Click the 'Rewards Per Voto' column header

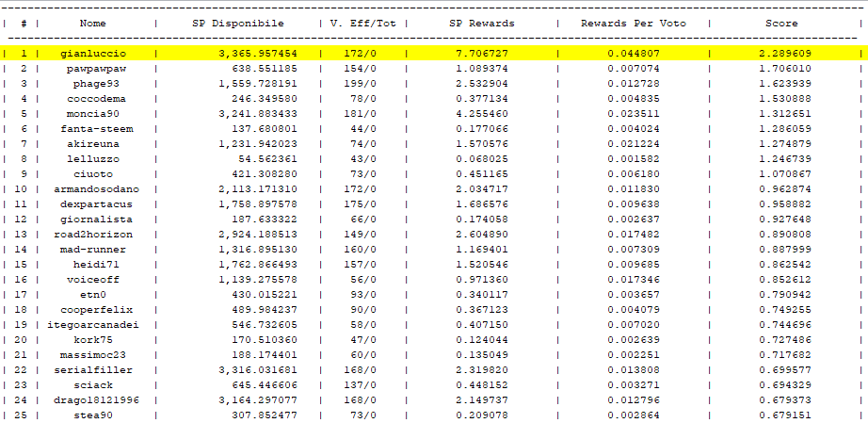pos(634,24)
